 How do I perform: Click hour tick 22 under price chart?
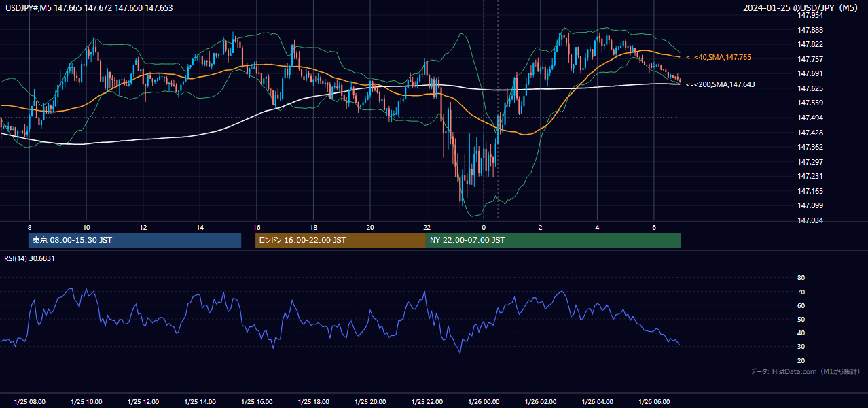tap(427, 227)
